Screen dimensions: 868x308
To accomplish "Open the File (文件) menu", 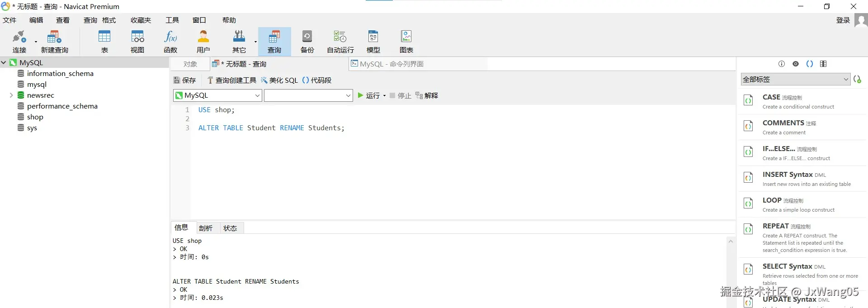I will (9, 20).
